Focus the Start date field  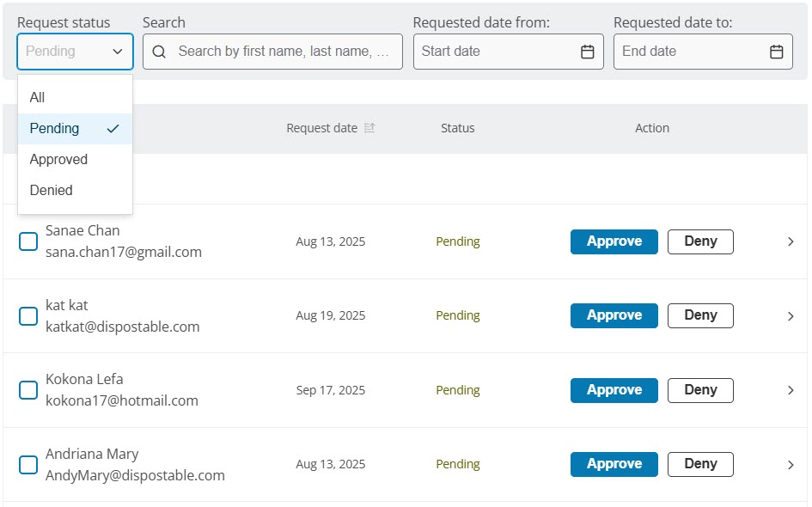tap(508, 52)
